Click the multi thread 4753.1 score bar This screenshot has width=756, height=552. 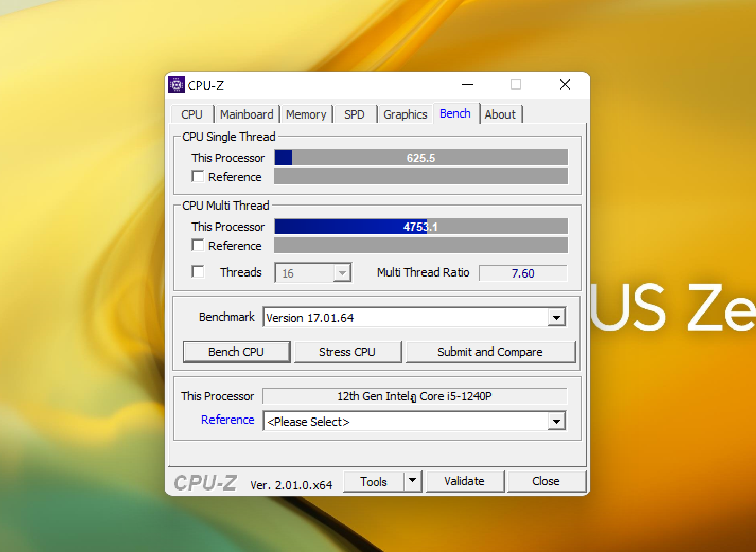pos(421,227)
